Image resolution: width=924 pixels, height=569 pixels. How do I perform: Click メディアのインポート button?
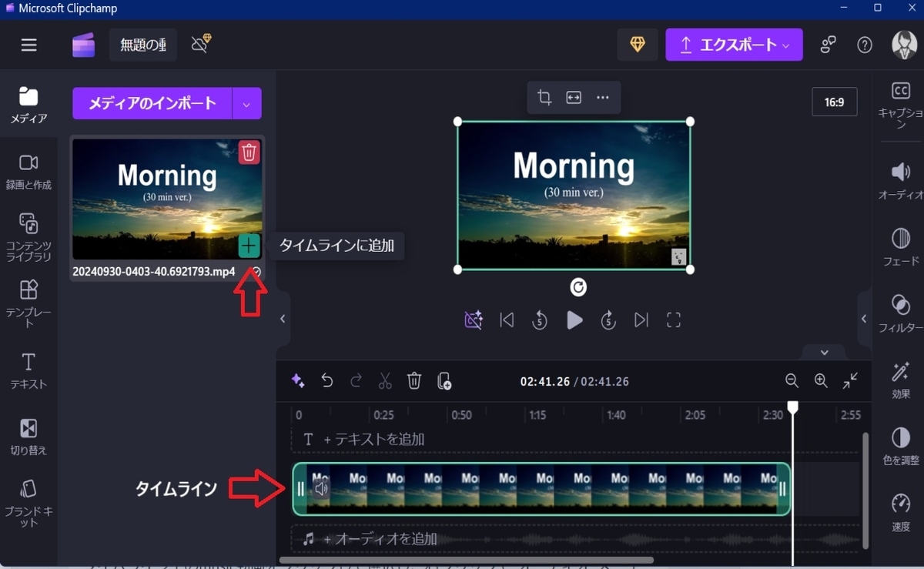152,103
